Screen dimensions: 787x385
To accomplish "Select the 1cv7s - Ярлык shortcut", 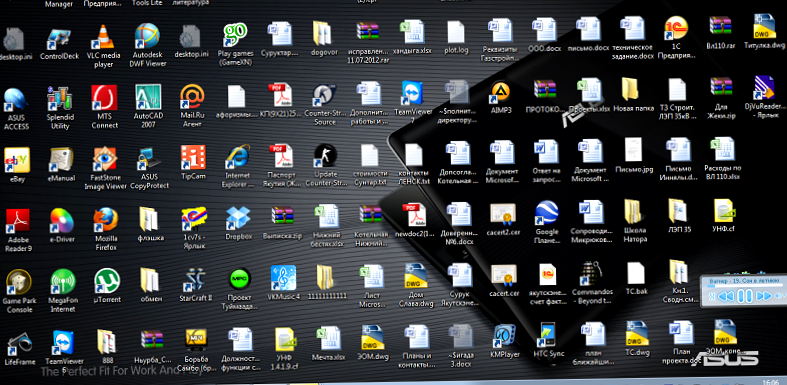I will click(194, 227).
